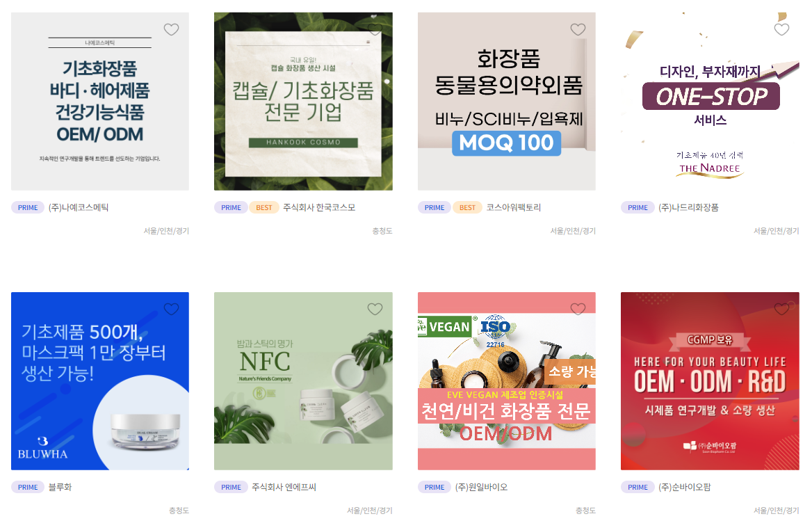Open BLUWHA 기초제품 500개 banner
Image resolution: width=812 pixels, height=521 pixels.
coord(100,381)
